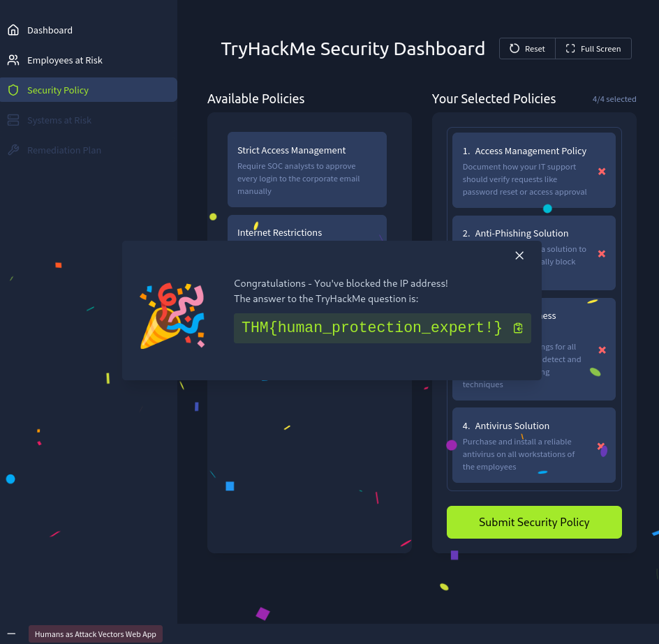Click the Congratulations message text

341,283
